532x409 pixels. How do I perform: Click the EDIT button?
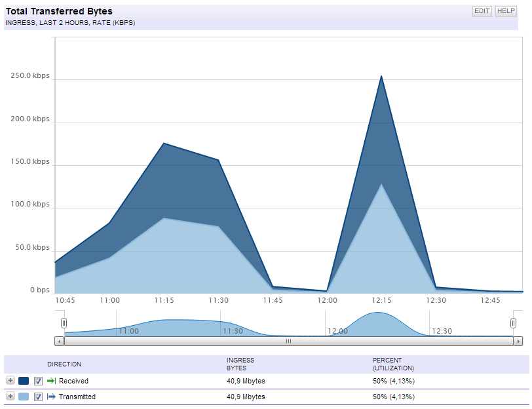[482, 11]
